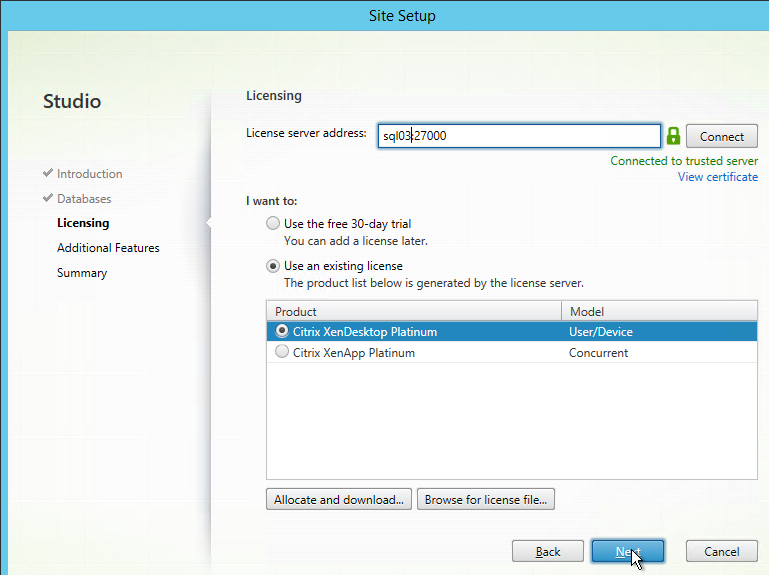Click Allocate and download button
The height and width of the screenshot is (575, 769).
tap(339, 499)
